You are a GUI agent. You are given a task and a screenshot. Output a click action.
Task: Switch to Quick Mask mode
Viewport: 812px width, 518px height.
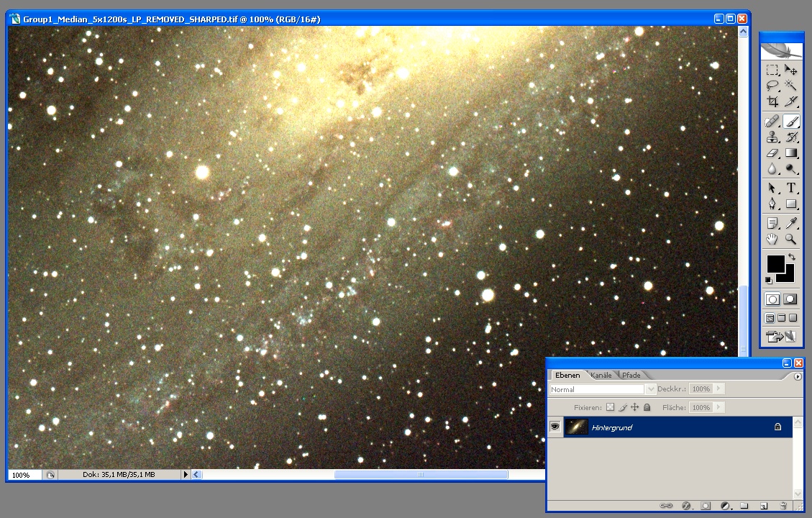coord(790,299)
